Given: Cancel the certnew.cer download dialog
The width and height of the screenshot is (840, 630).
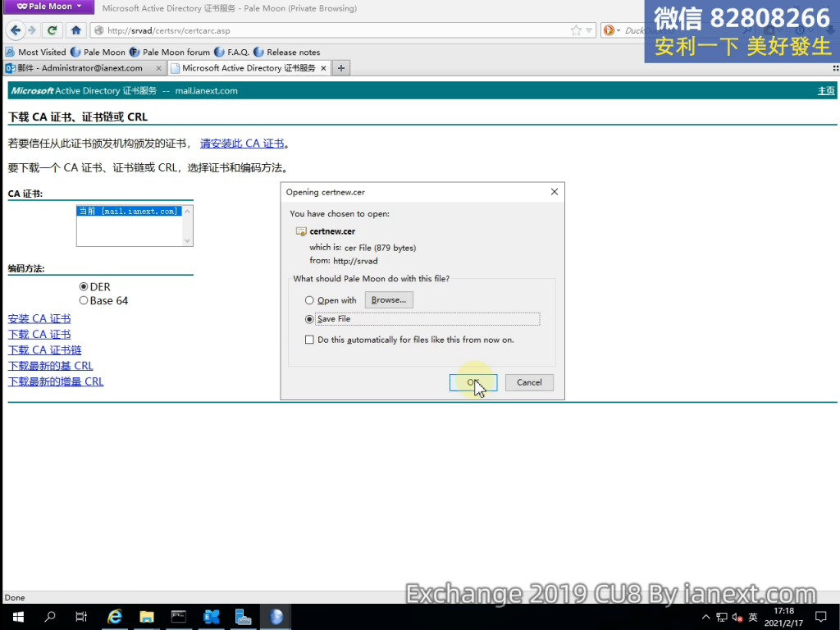Looking at the screenshot, I should (x=529, y=382).
